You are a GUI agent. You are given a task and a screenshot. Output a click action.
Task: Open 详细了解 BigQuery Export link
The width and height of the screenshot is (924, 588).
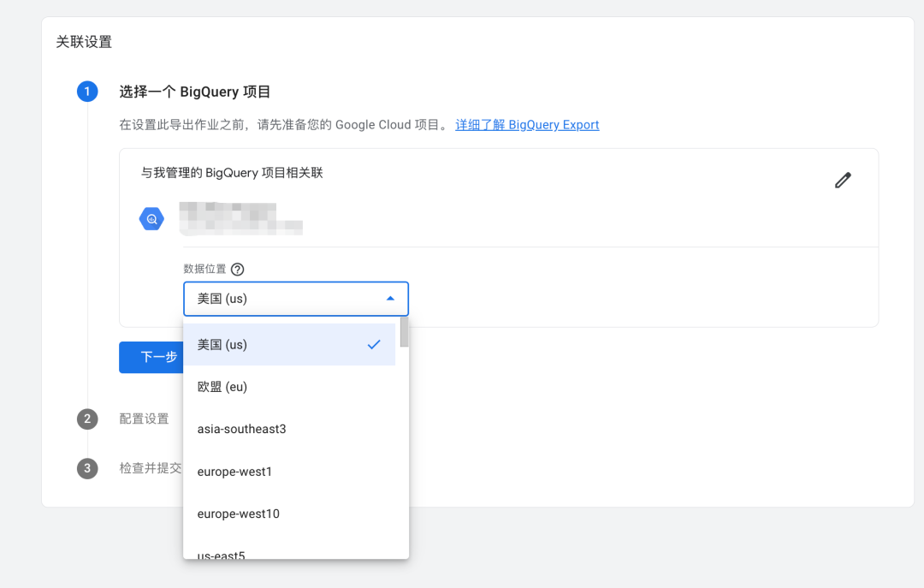point(527,124)
